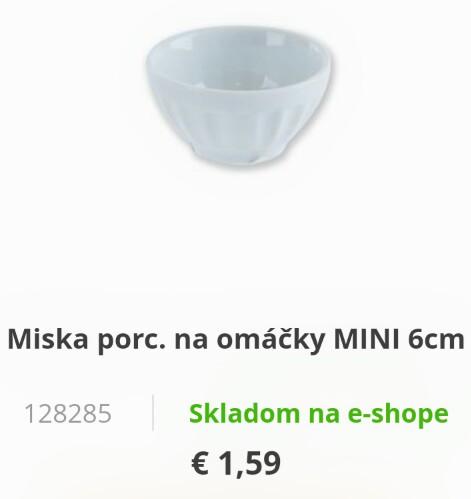Open the white porcelain bowl product image
The image size is (471, 499).
click(x=239, y=97)
